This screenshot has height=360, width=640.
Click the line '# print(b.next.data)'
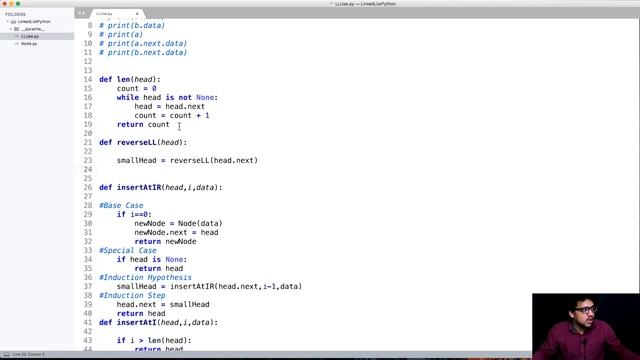coord(143,52)
